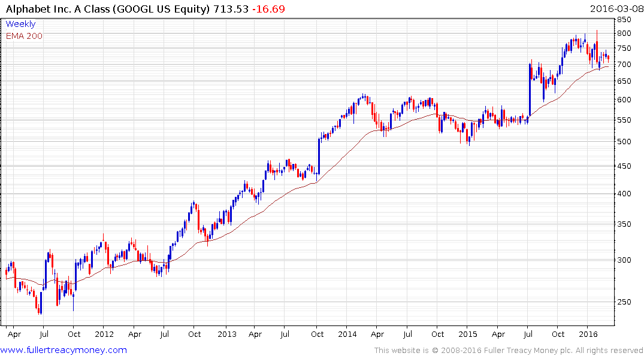Select the copyright notice by Fuller Treacy Money
Image resolution: width=644 pixels, height=359 pixels.
pos(509,351)
